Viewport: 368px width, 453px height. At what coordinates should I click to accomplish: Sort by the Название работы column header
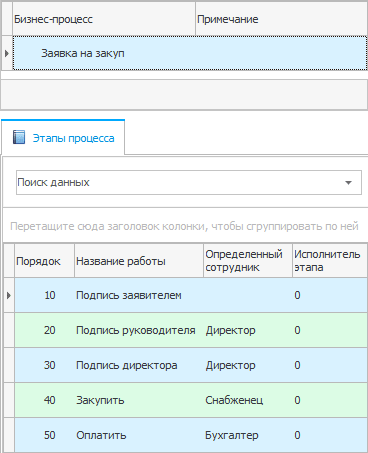pyautogui.click(x=139, y=261)
